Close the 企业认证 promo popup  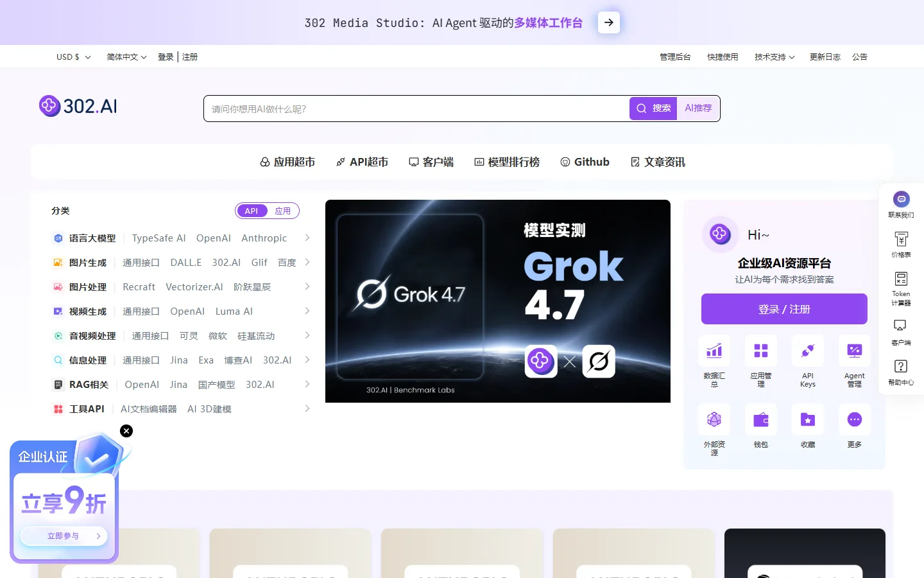[126, 431]
